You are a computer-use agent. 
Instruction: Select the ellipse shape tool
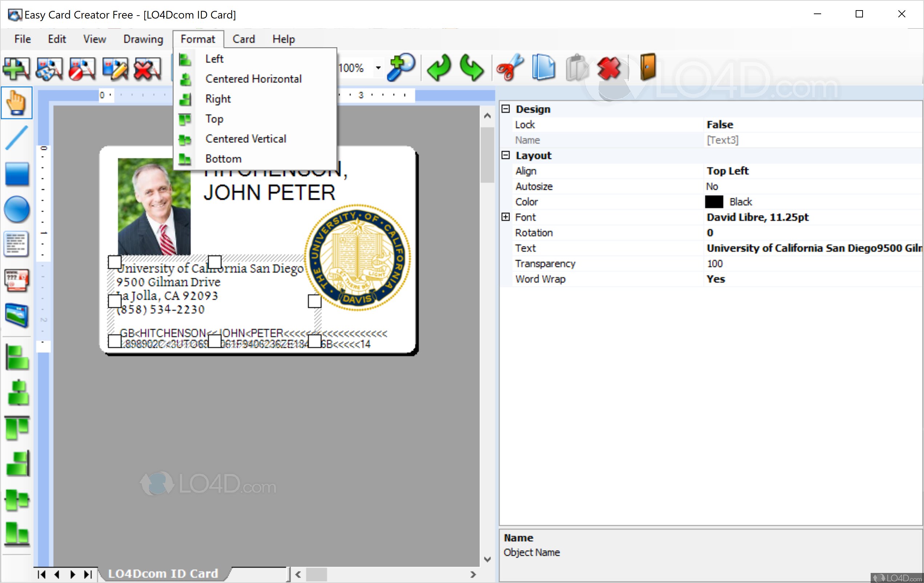pyautogui.click(x=17, y=210)
